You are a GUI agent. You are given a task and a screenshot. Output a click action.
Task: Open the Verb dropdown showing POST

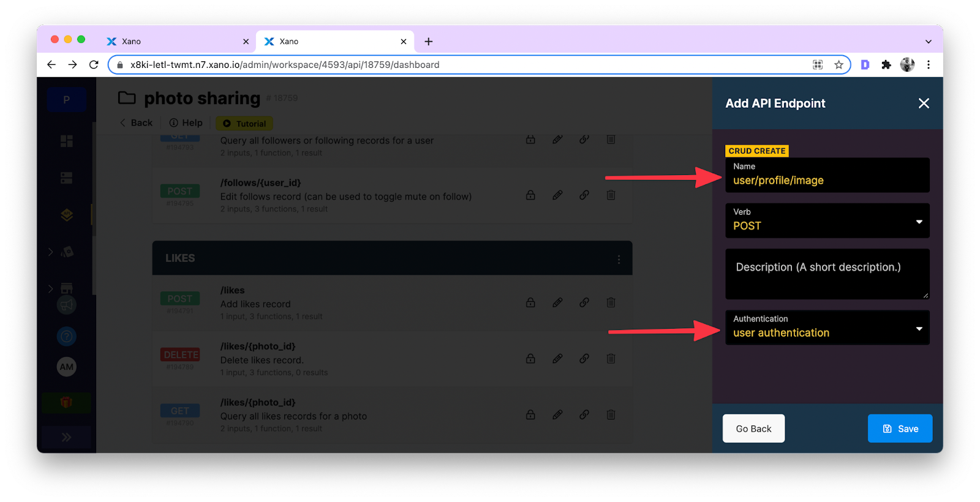pyautogui.click(x=827, y=221)
